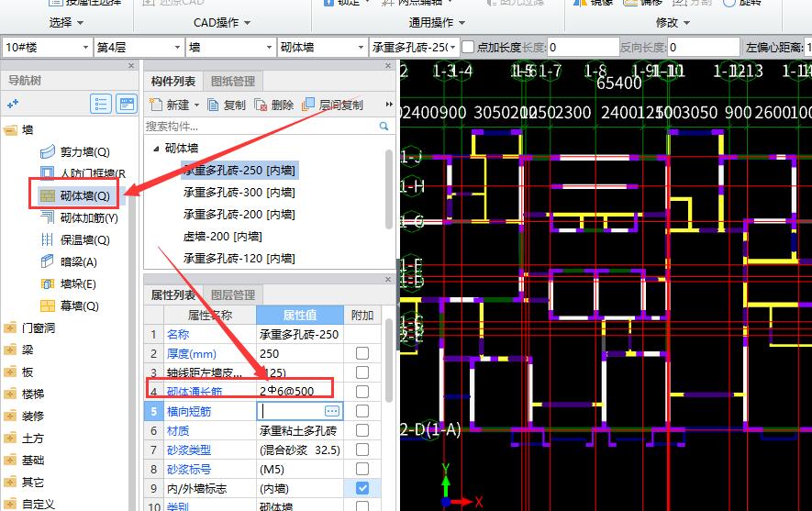
Task: Click the 新建 new component icon
Action: 156,104
